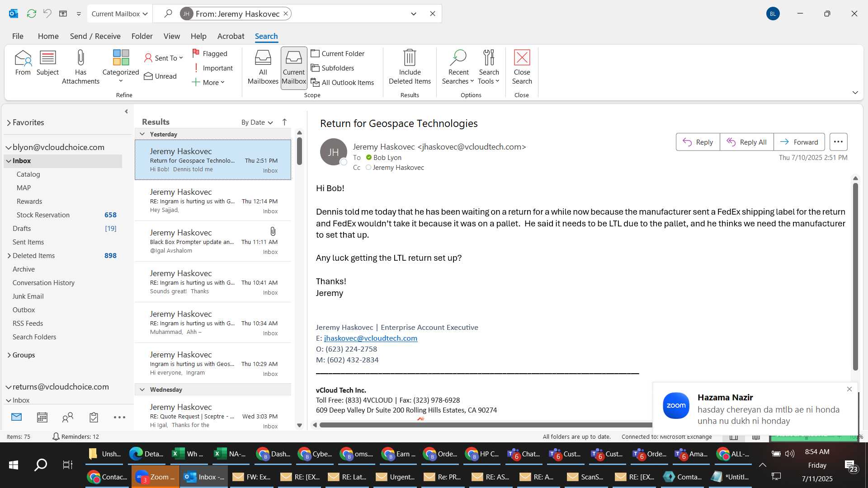
Task: Open the Black Box Prompter update email
Action: pos(212,241)
